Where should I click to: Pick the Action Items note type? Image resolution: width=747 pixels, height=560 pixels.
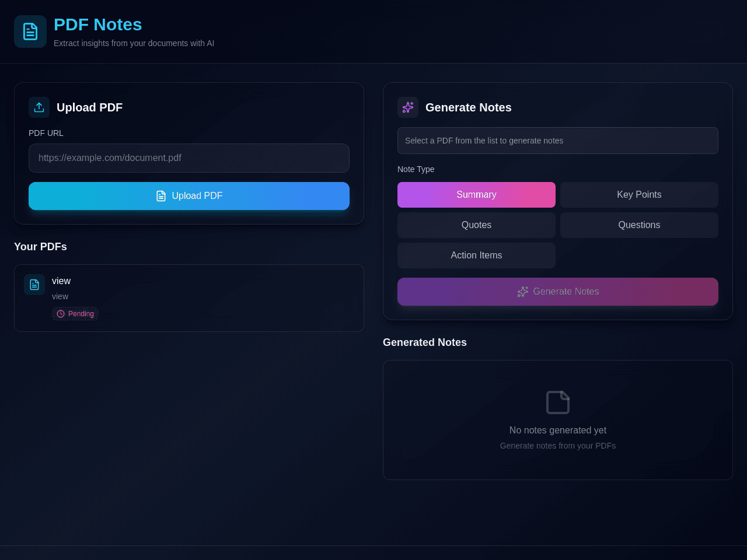pyautogui.click(x=476, y=256)
